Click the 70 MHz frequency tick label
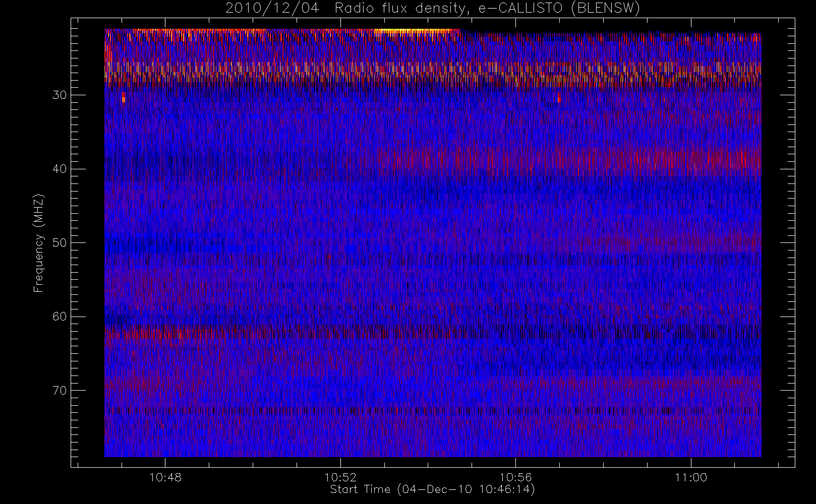The image size is (816, 504). [x=60, y=391]
